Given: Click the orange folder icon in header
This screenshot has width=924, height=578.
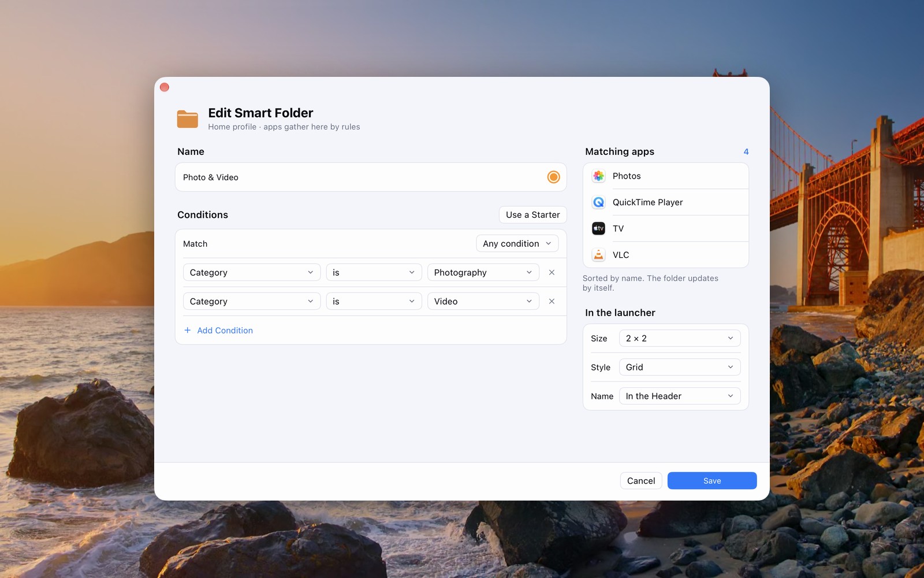Looking at the screenshot, I should click(188, 119).
